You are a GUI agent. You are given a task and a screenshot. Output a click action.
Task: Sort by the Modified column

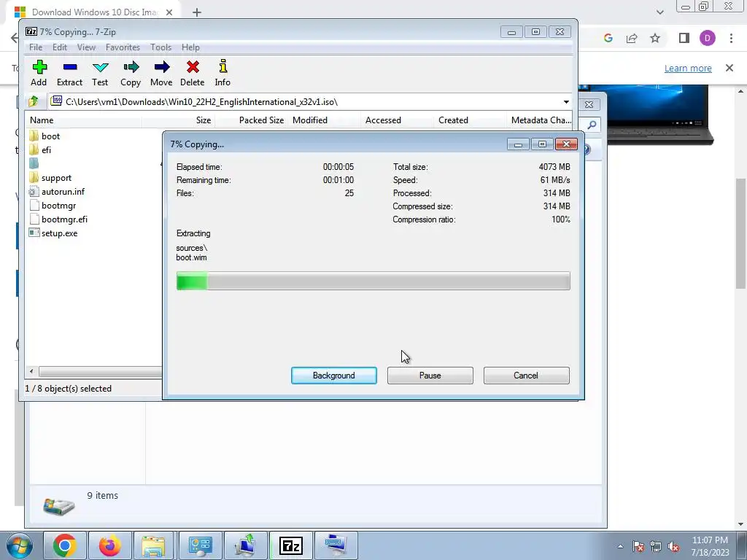324,120
